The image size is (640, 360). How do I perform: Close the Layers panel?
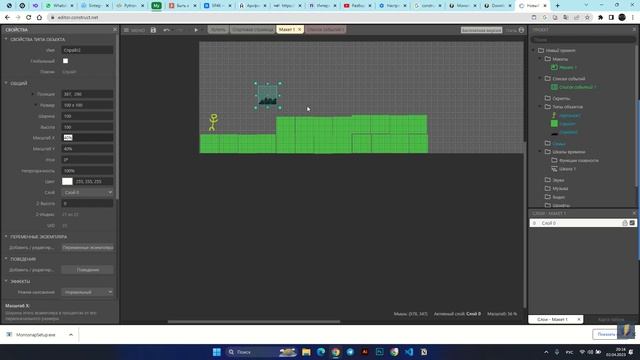point(634,213)
